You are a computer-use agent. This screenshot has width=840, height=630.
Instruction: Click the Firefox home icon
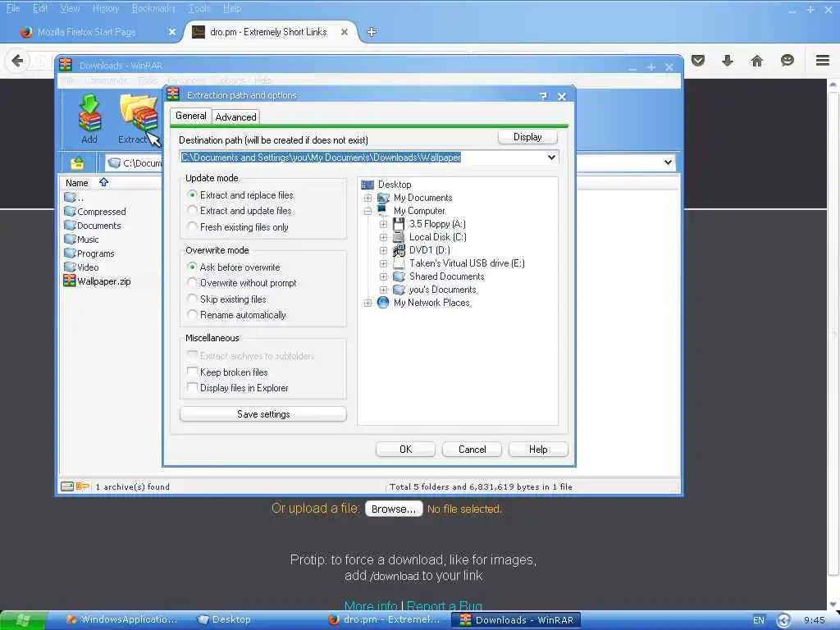(756, 61)
